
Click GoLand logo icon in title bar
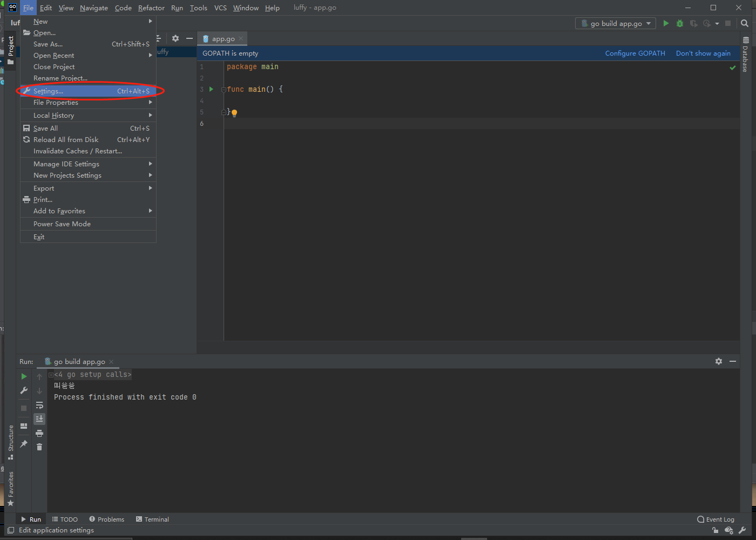tap(12, 8)
